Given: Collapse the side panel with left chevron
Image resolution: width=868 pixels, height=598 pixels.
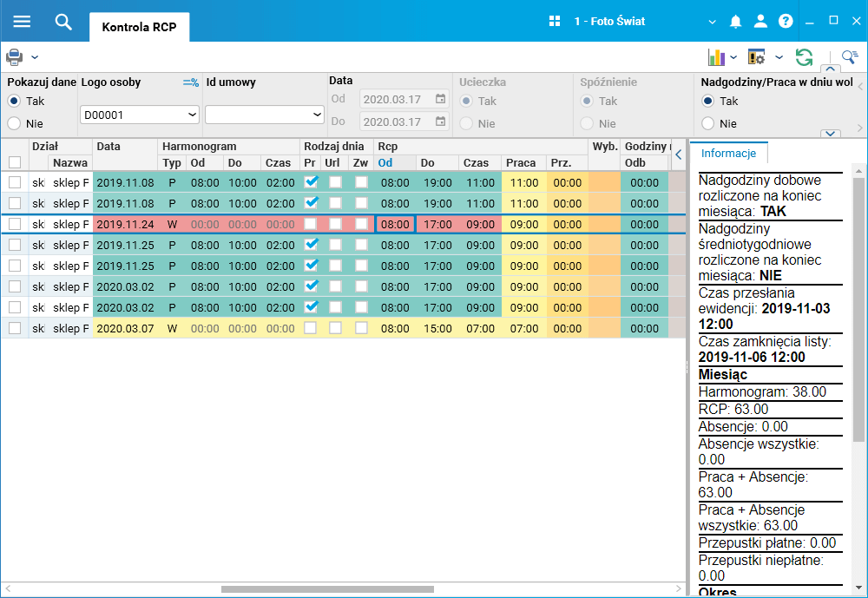Looking at the screenshot, I should click(x=679, y=154).
